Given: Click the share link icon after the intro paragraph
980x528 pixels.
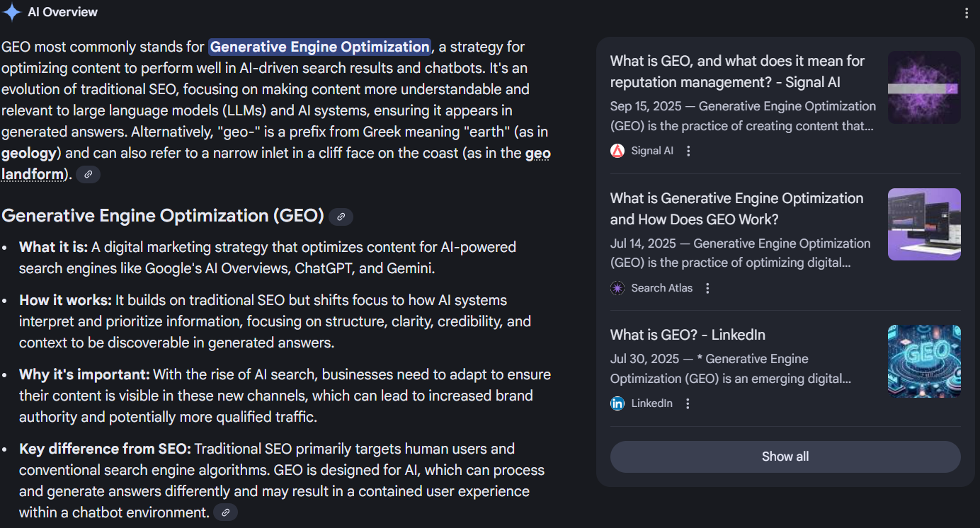Looking at the screenshot, I should tap(88, 173).
